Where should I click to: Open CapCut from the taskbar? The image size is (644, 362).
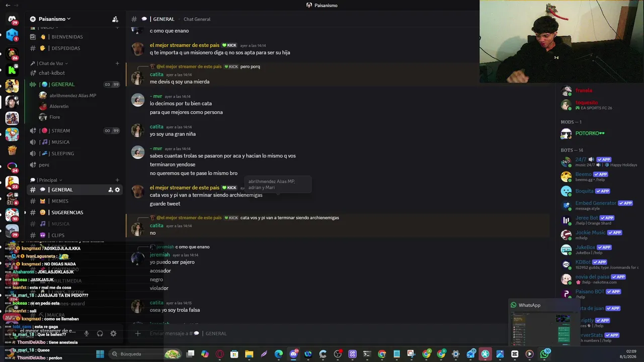pos(515,354)
